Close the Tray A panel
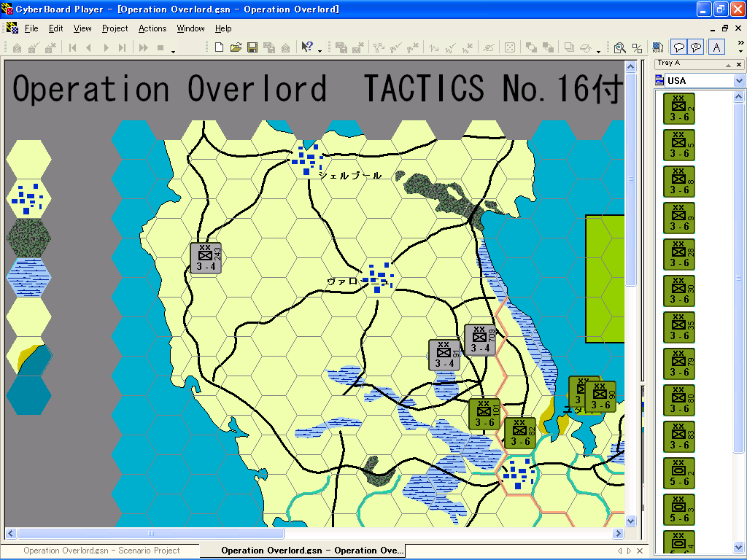 [739, 64]
